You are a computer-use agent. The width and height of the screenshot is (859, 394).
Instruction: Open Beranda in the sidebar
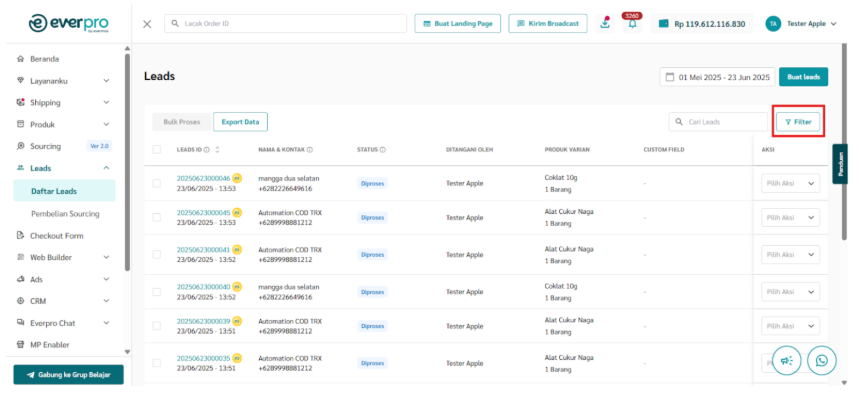[x=44, y=59]
